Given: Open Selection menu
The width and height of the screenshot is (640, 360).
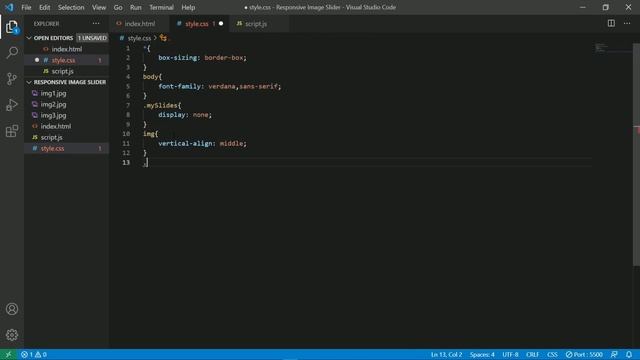Looking at the screenshot, I should [x=71, y=7].
